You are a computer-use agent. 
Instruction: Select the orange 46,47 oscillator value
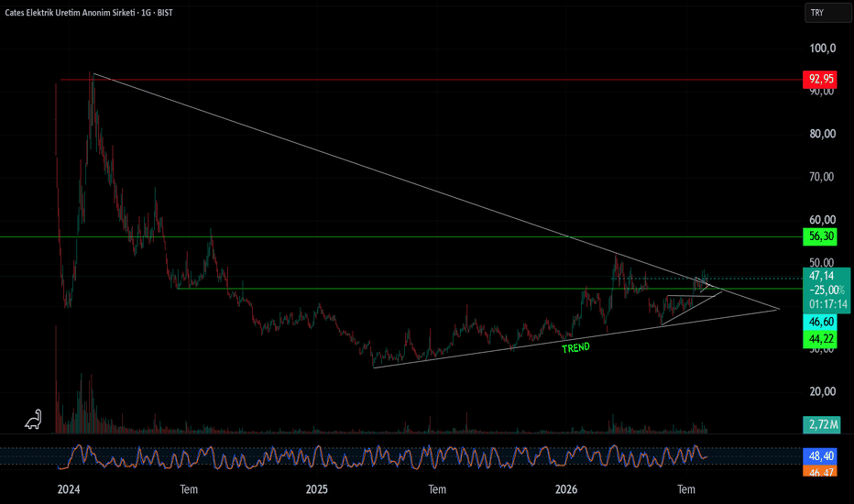(x=820, y=471)
